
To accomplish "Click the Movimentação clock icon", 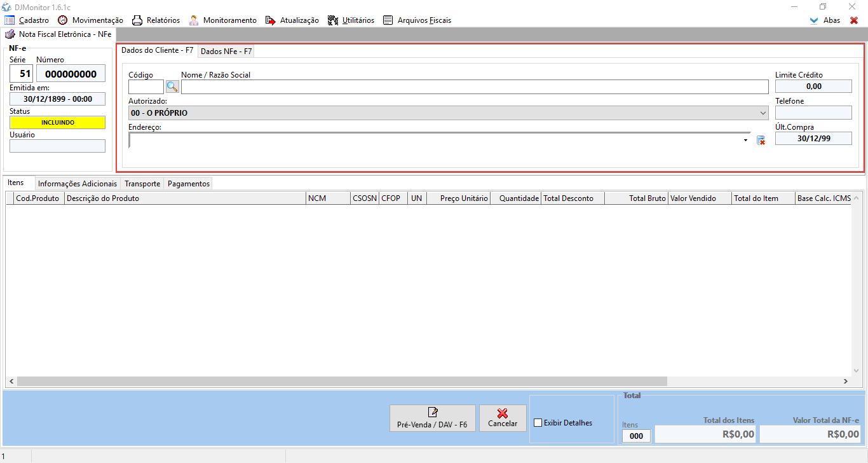I will (62, 20).
